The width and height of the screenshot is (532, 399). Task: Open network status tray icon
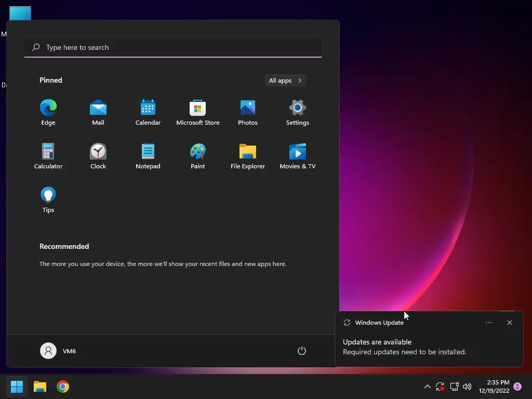click(454, 387)
